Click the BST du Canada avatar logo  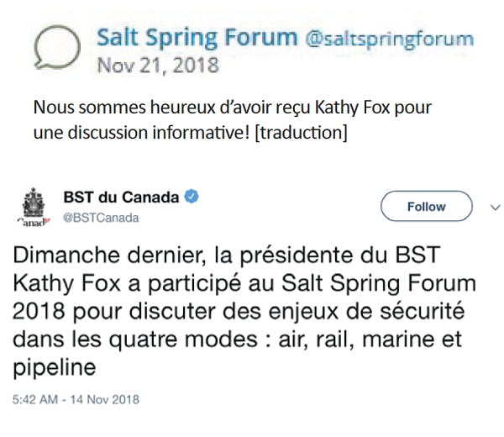35,210
